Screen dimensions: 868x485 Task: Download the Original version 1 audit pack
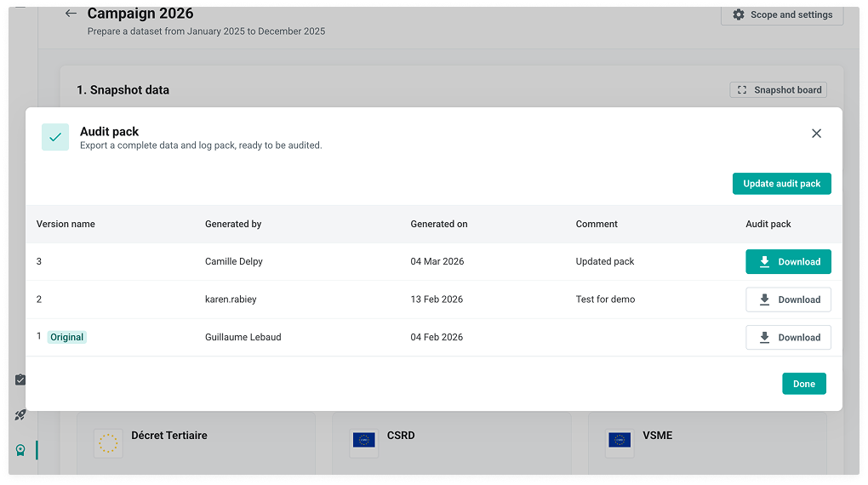click(788, 337)
